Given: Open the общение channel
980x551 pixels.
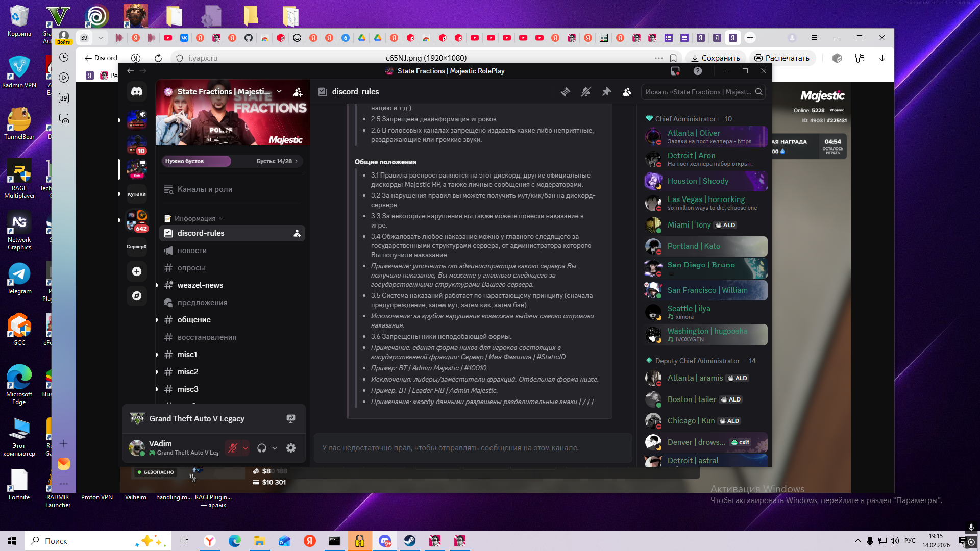Looking at the screenshot, I should click(194, 320).
